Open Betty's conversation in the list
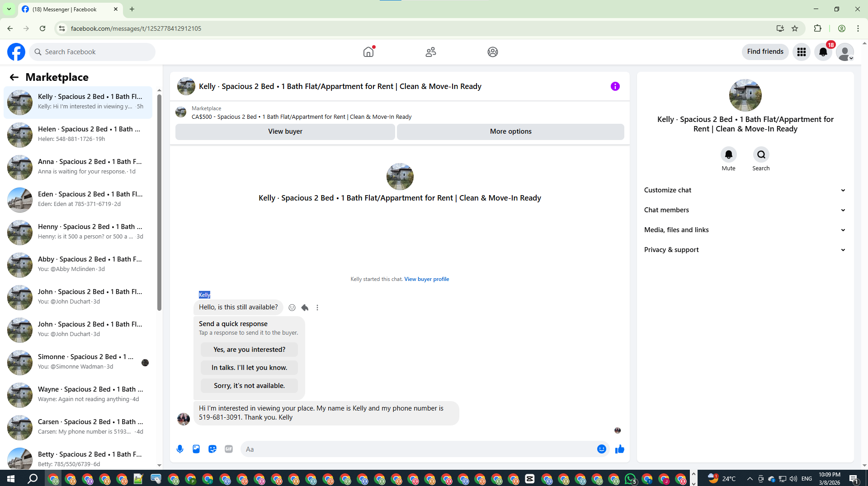This screenshot has width=868, height=486. [78, 457]
